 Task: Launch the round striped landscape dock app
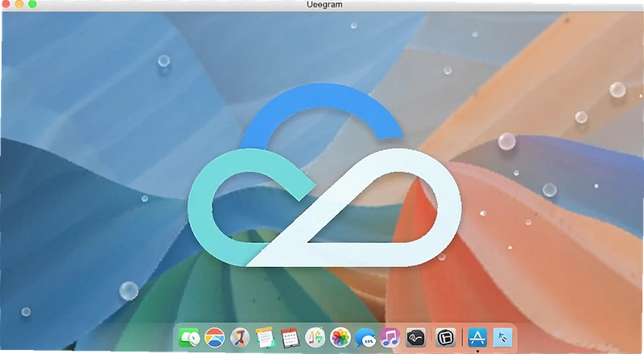(214, 338)
